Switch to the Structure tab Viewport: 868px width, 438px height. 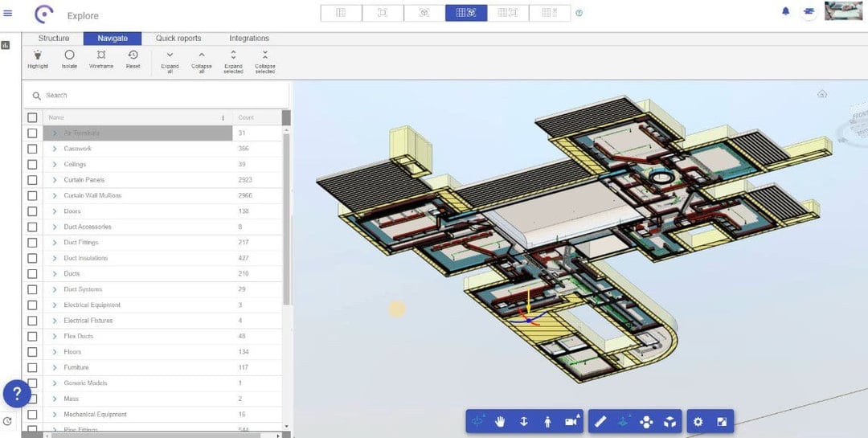pos(54,39)
